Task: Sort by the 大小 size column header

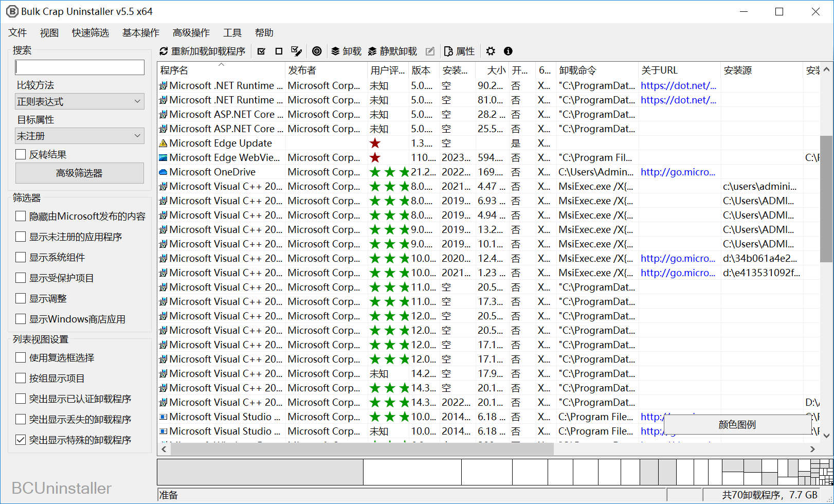Action: click(492, 70)
